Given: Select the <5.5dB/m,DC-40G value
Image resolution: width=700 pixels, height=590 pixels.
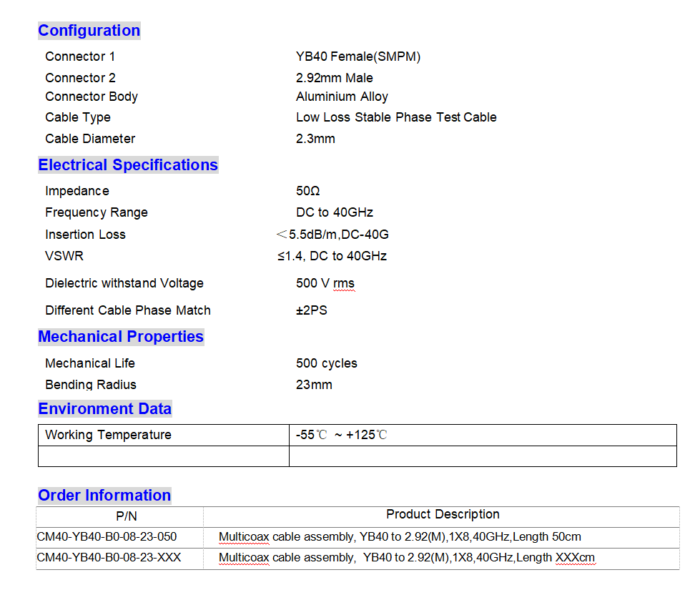Looking at the screenshot, I should click(x=332, y=235).
